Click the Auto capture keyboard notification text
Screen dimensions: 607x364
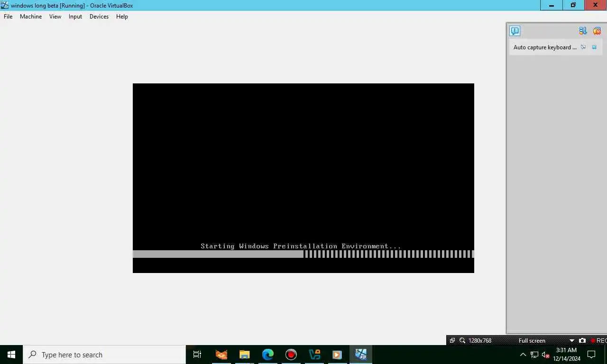(545, 47)
